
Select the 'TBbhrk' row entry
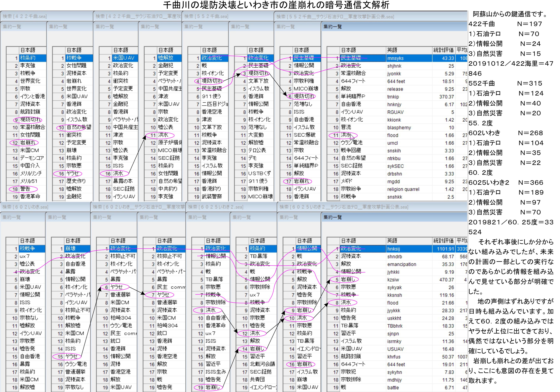tap(395, 326)
